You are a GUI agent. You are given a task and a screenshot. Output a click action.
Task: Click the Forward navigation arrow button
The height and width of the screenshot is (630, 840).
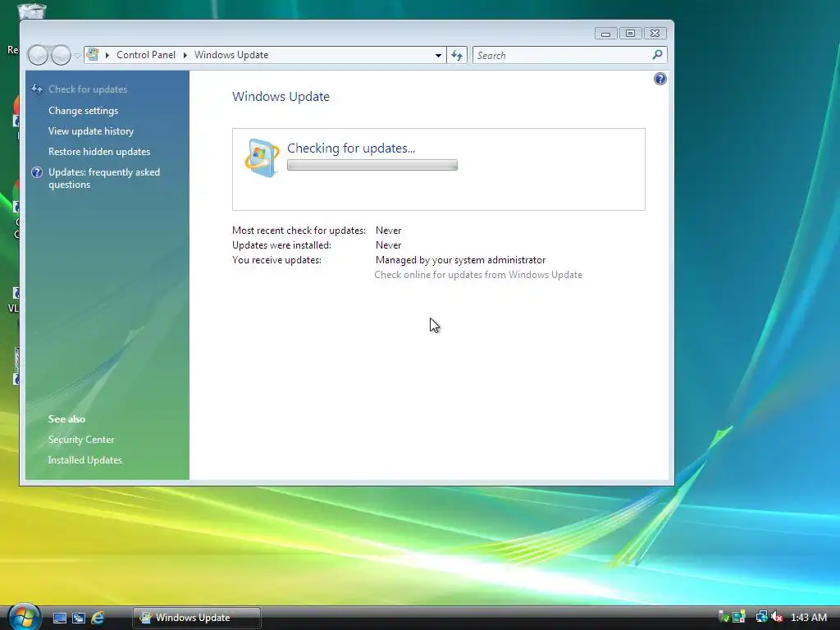pyautogui.click(x=61, y=55)
